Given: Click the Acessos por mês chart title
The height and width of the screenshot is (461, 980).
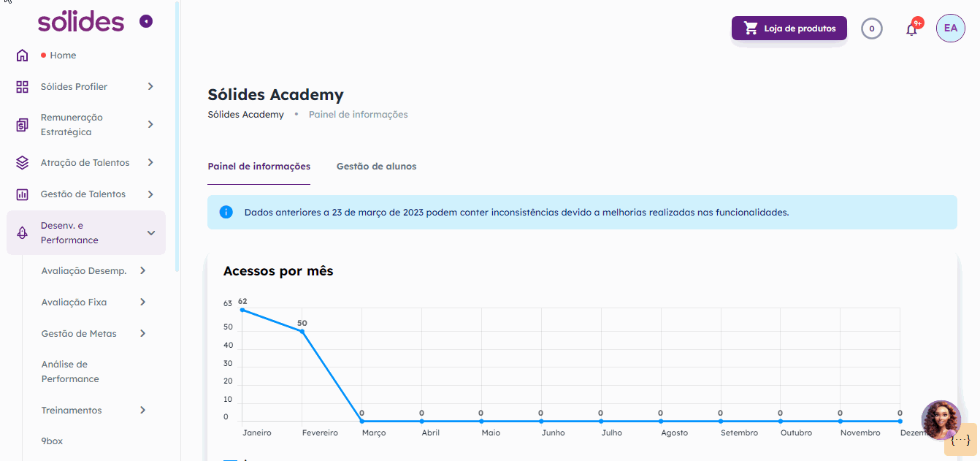Looking at the screenshot, I should [278, 271].
